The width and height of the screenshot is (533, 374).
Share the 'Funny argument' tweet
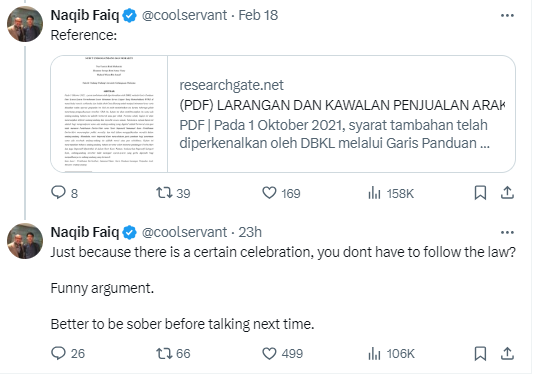point(507,353)
